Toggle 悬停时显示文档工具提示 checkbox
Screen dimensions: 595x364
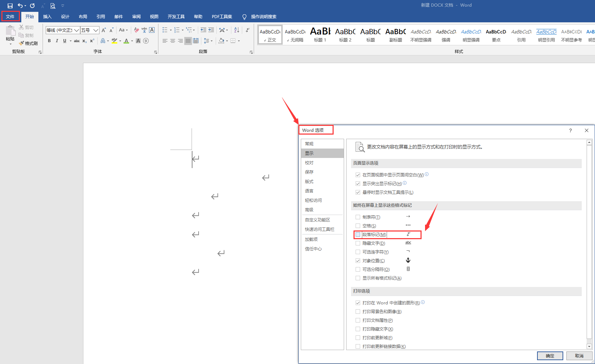click(x=358, y=192)
